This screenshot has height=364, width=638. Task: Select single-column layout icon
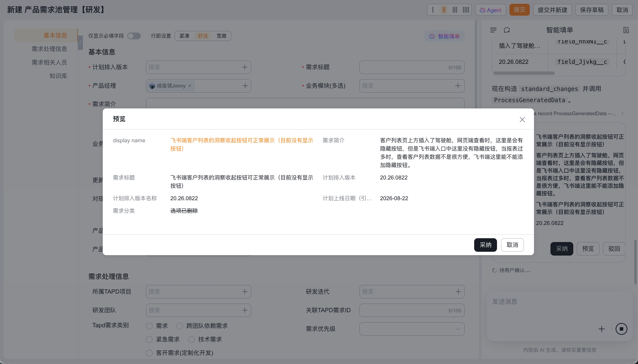click(433, 10)
